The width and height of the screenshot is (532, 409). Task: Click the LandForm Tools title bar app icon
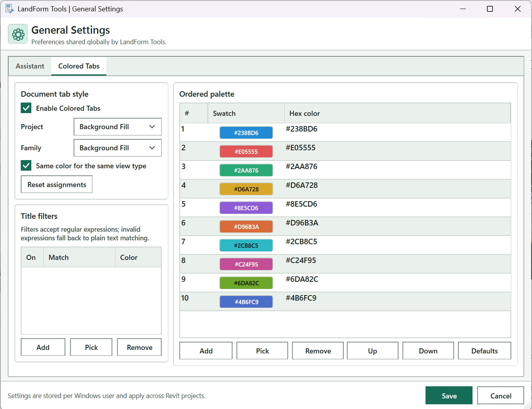(x=9, y=9)
